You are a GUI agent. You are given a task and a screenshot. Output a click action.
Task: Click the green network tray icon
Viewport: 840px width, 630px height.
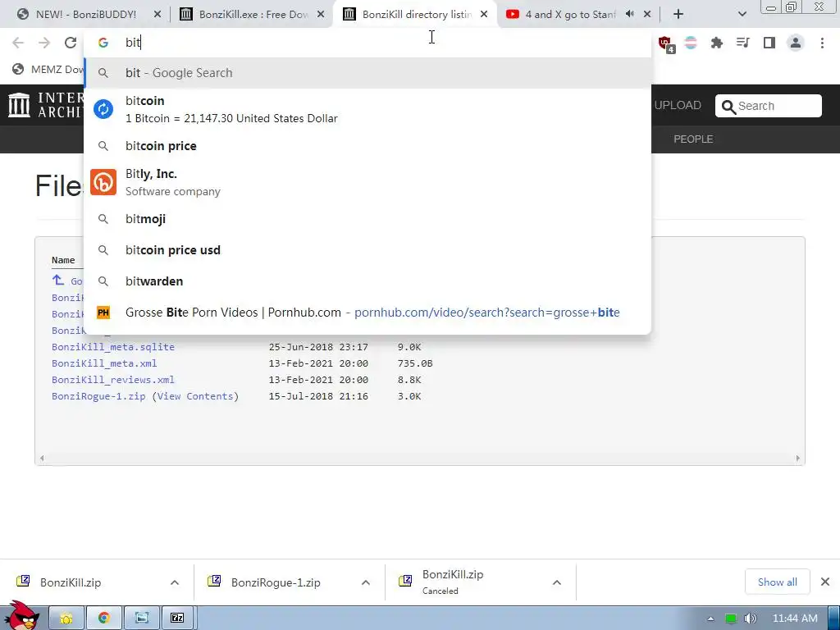(731, 619)
